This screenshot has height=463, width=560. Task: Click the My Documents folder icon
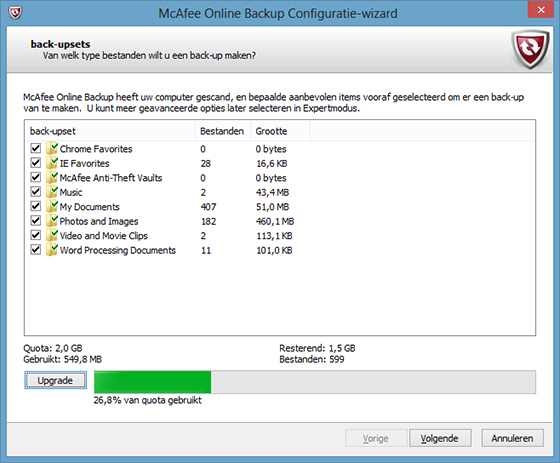click(52, 206)
